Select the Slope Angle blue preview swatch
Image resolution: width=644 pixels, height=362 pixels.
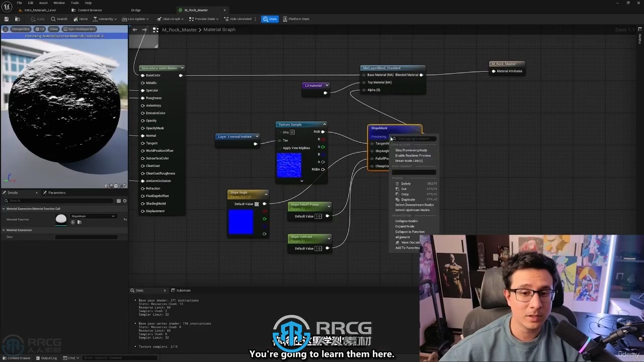241,222
